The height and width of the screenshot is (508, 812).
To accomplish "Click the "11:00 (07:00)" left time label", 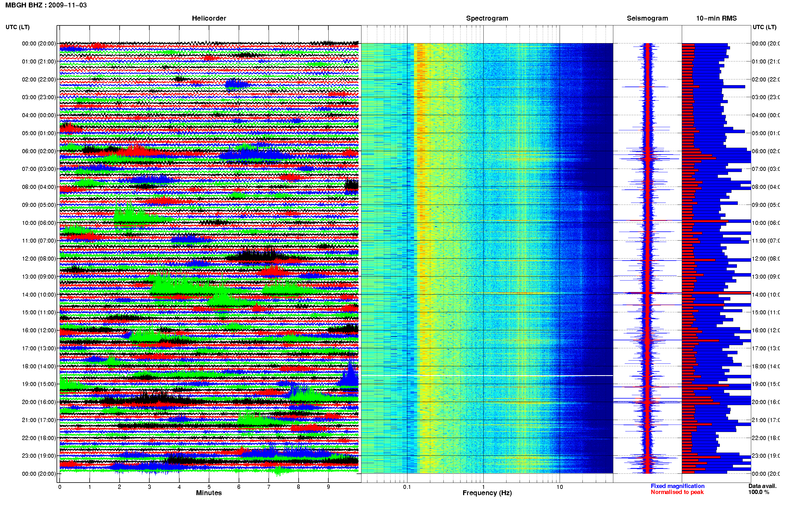I will click(39, 241).
